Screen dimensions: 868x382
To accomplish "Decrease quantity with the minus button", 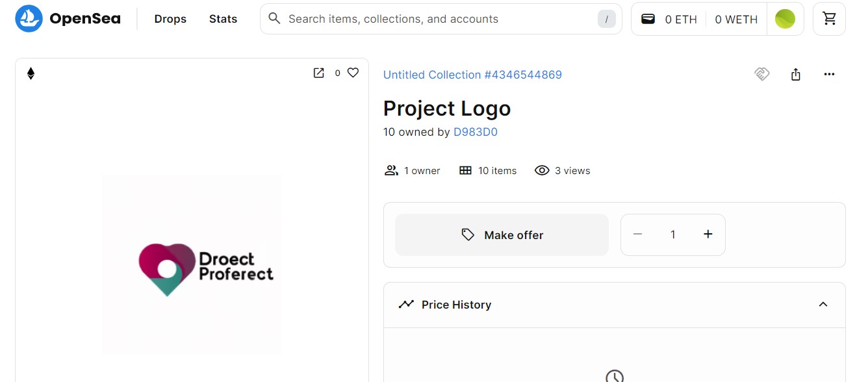I will click(637, 235).
